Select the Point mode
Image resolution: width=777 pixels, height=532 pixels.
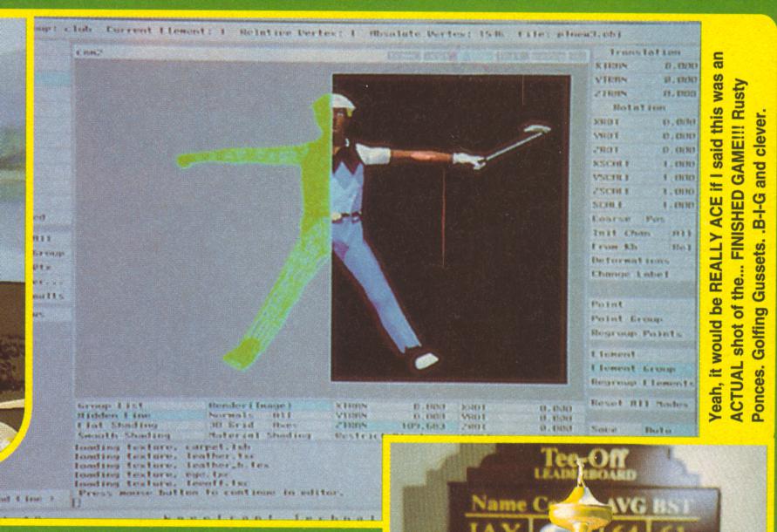tap(607, 304)
